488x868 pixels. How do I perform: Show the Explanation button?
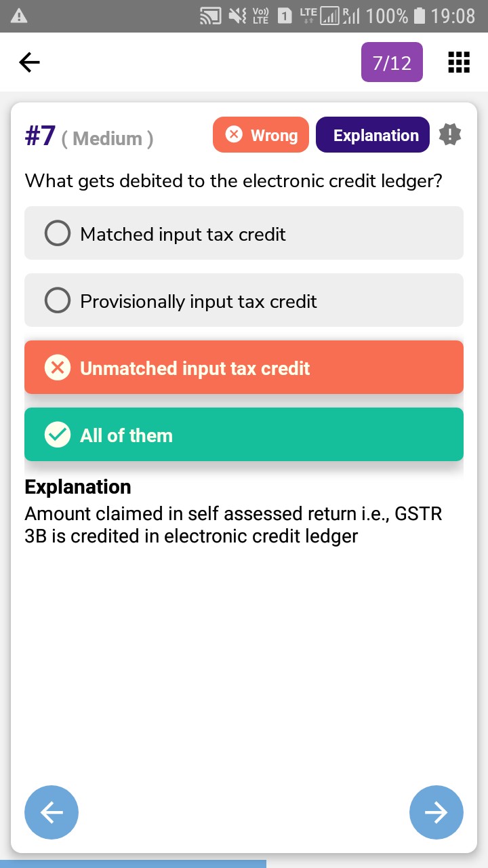pyautogui.click(x=372, y=135)
